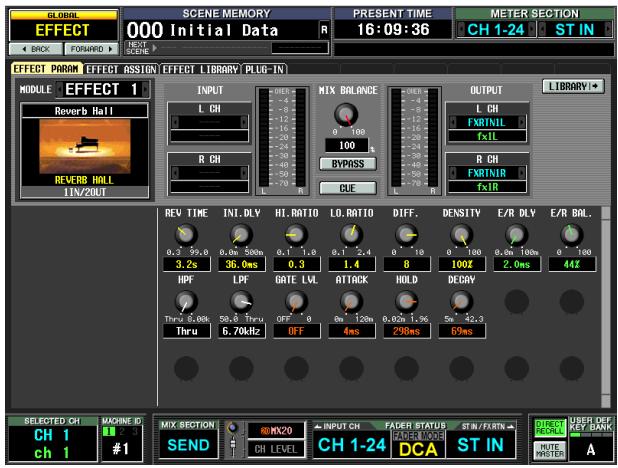Click the HOLD knob
The width and height of the screenshot is (618, 468).
coord(406,302)
